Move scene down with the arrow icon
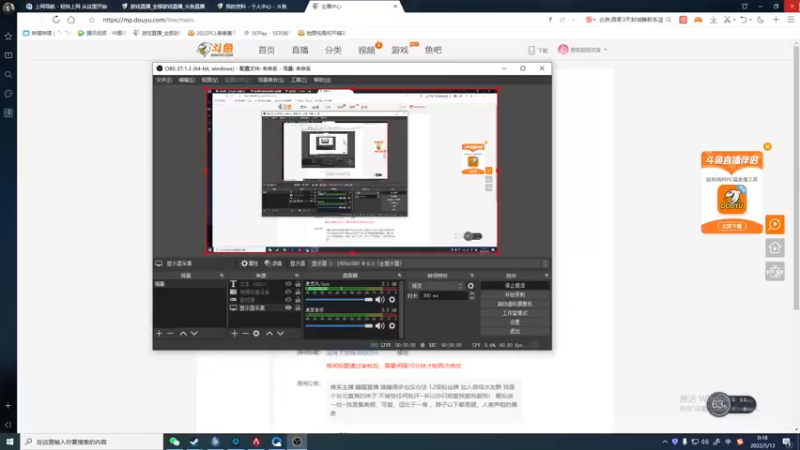This screenshot has height=450, width=800. click(194, 333)
